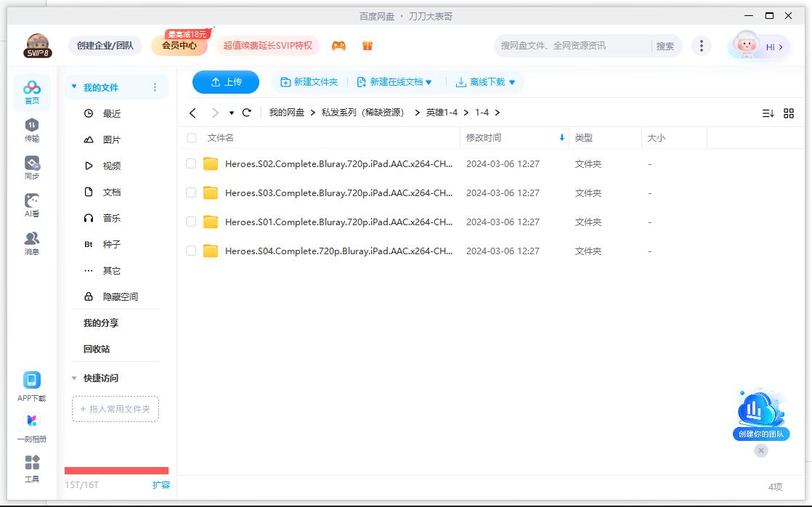The image size is (812, 507).
Task: Open the 传输 transfer panel
Action: [x=31, y=130]
